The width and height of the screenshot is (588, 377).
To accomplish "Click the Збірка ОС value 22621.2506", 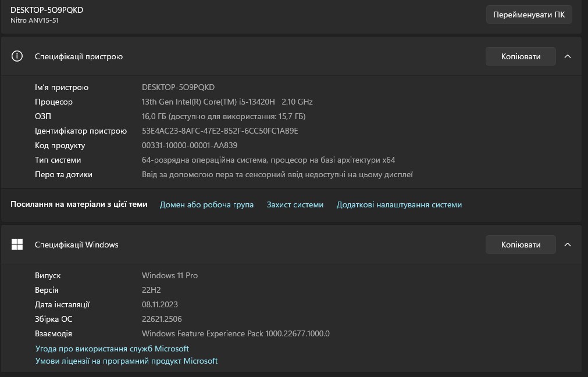I will 162,319.
